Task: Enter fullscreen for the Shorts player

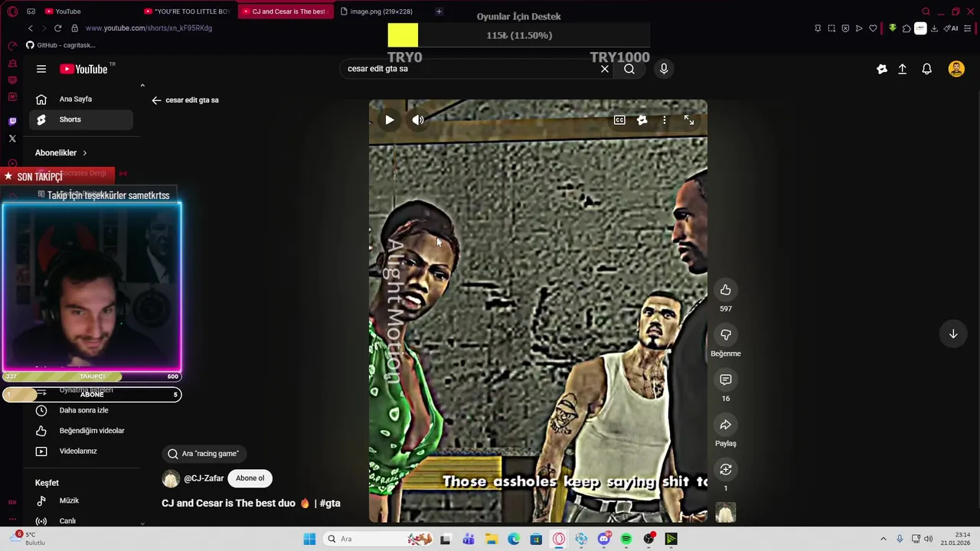Action: click(x=689, y=120)
